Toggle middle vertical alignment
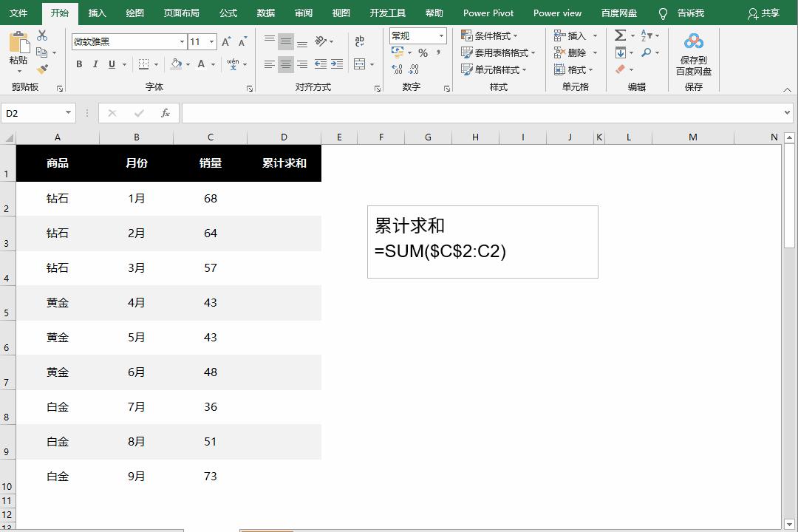Image resolution: width=798 pixels, height=532 pixels. click(x=286, y=41)
